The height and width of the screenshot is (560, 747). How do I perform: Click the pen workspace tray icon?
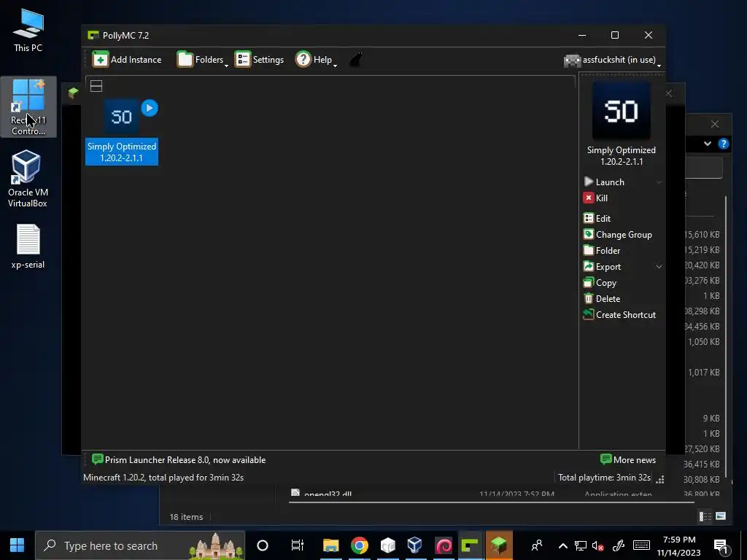pyautogui.click(x=619, y=546)
